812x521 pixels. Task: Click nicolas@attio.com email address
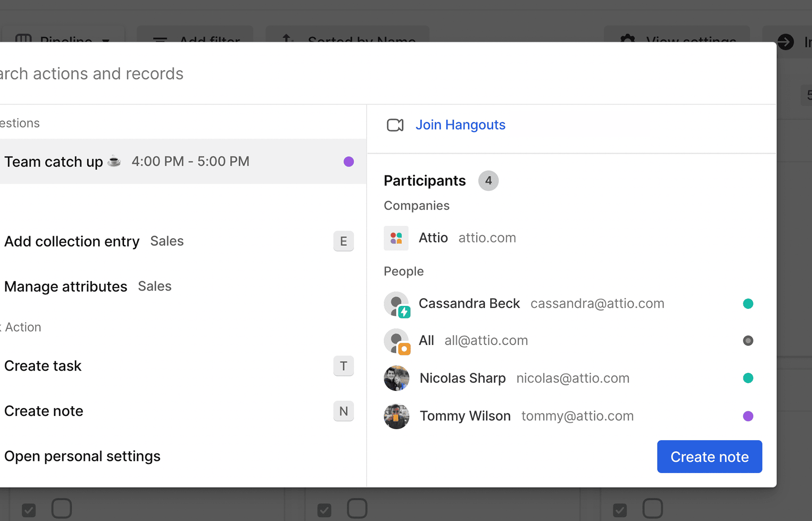573,378
